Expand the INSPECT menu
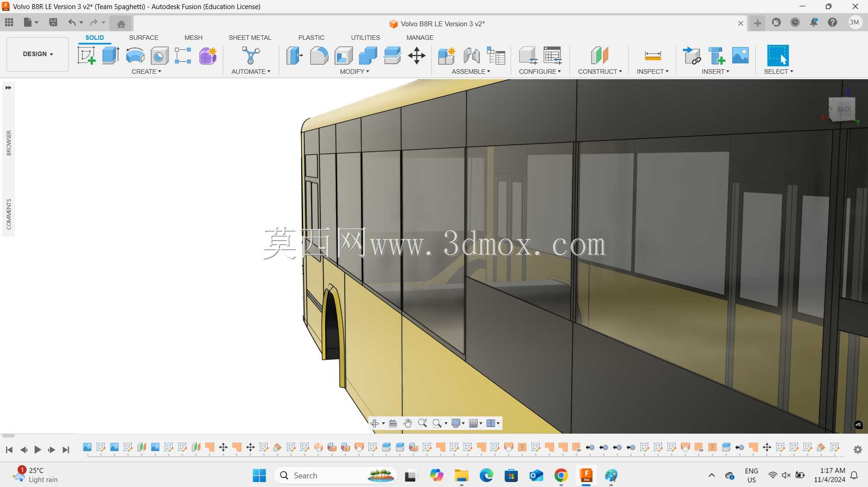The width and height of the screenshot is (868, 487). 652,72
